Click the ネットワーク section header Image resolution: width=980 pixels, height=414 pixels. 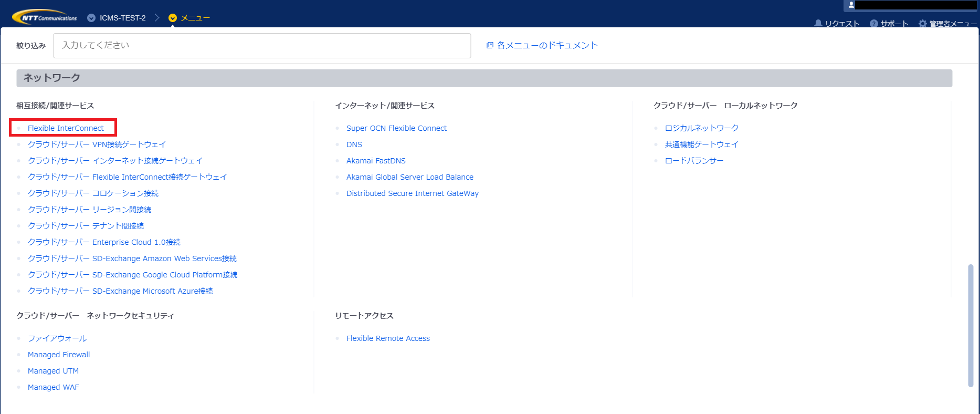pos(484,78)
